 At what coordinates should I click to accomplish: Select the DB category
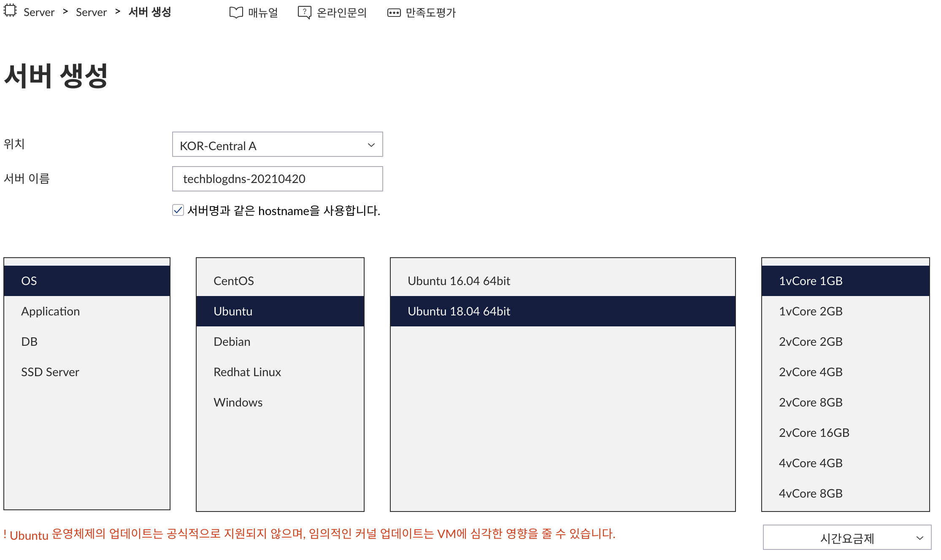click(30, 342)
